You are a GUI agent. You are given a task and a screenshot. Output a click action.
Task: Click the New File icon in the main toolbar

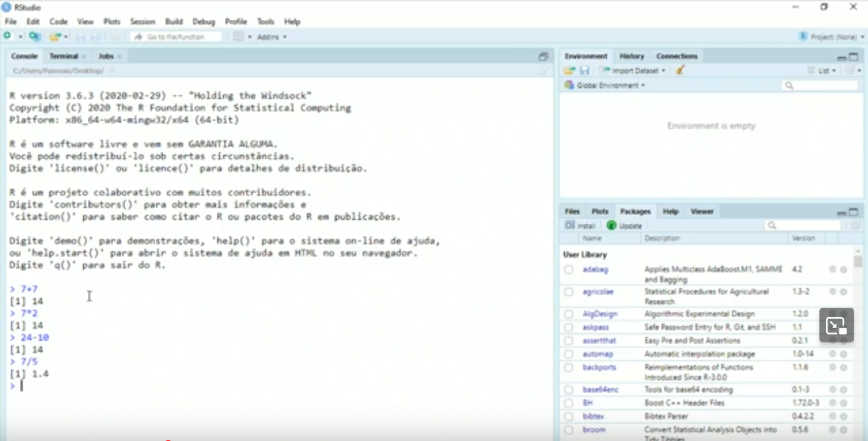[8, 37]
